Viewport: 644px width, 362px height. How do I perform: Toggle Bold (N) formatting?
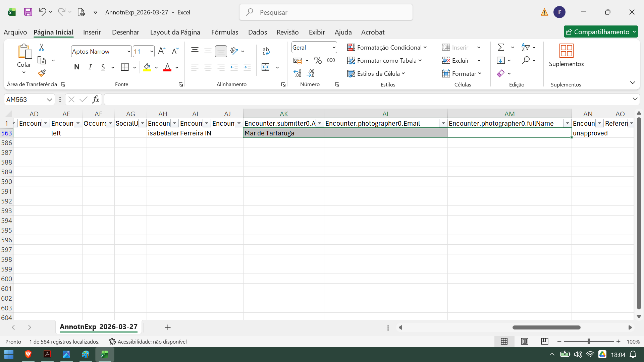coord(77,67)
